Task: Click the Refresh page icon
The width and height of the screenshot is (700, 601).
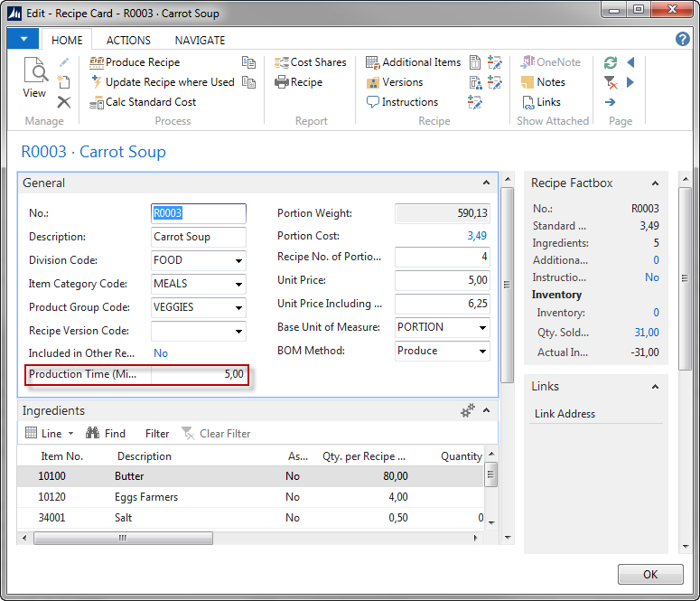Action: (611, 62)
